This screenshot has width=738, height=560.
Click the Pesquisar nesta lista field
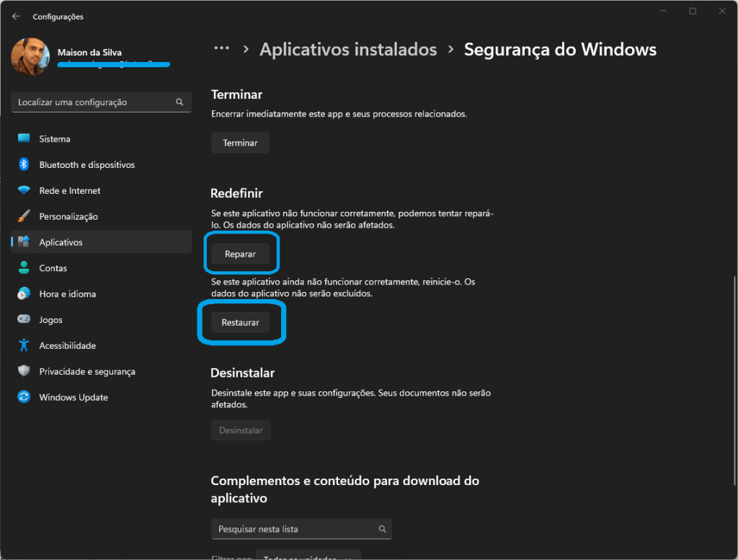coord(301,530)
